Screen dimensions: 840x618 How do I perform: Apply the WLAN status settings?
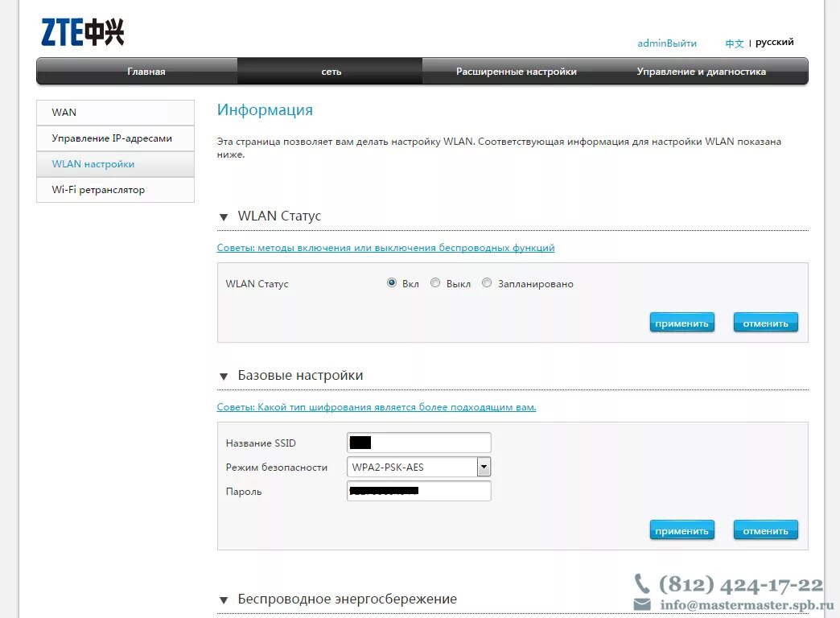tap(681, 322)
